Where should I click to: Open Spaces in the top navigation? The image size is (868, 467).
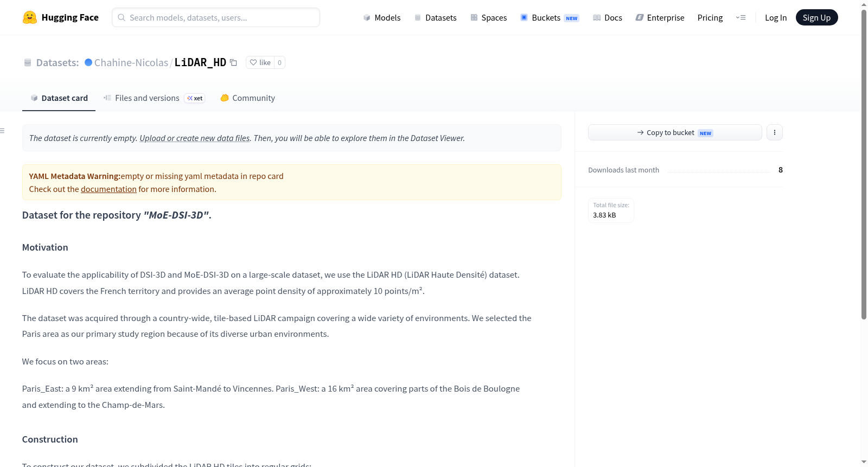click(489, 17)
